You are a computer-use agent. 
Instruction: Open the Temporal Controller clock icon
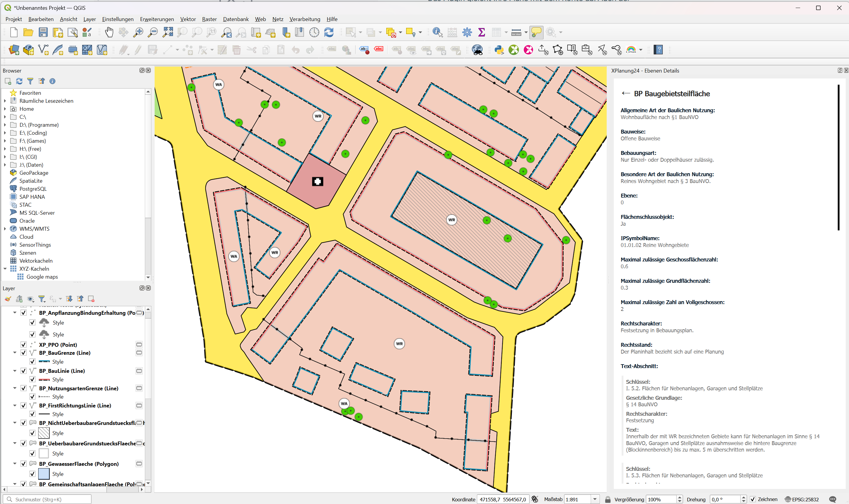(x=314, y=32)
